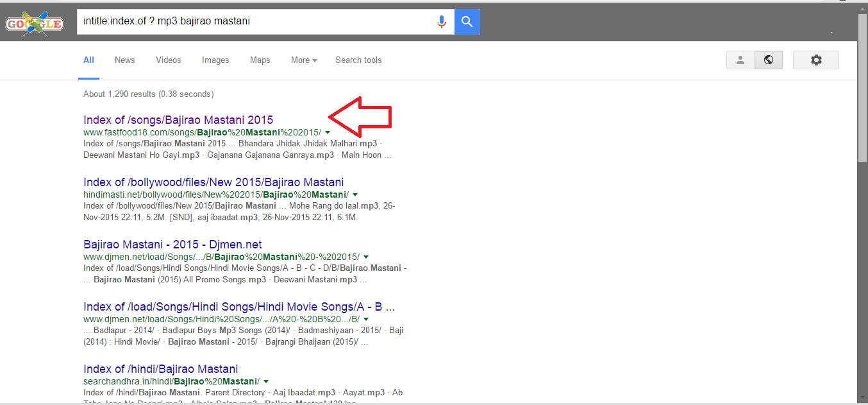
Task: Switch to private results person icon
Action: tap(740, 60)
